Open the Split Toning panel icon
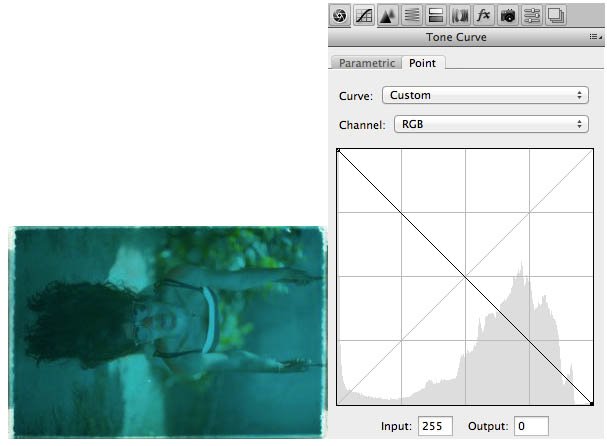This screenshot has height=446, width=607. [436, 15]
